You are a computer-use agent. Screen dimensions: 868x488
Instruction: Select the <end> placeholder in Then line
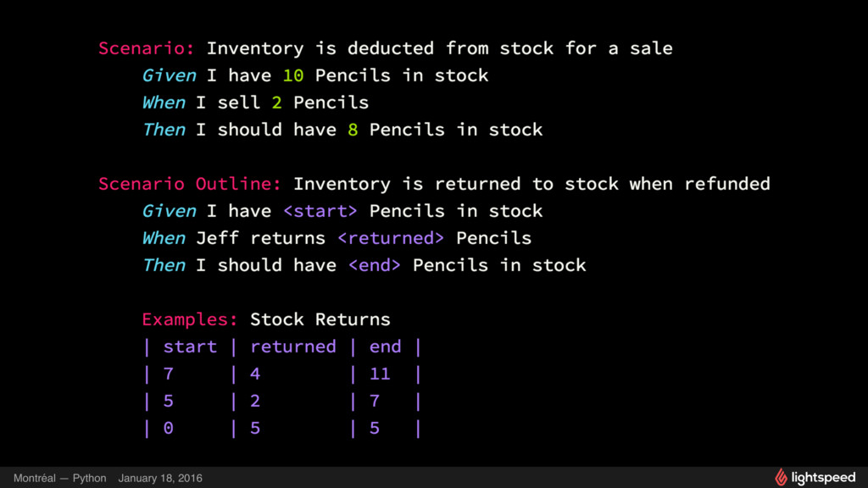tap(374, 265)
